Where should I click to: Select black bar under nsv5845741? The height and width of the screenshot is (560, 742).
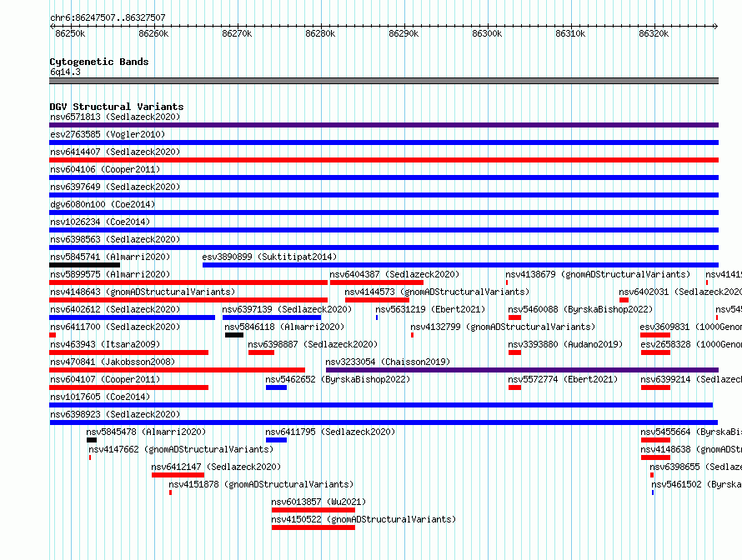pos(84,265)
